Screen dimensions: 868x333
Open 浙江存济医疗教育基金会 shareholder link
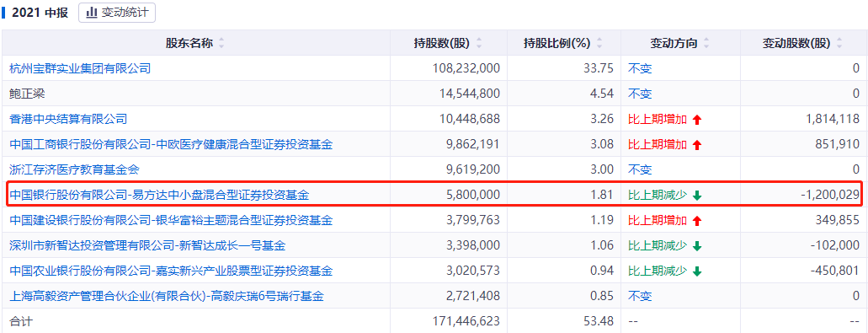coord(74,169)
